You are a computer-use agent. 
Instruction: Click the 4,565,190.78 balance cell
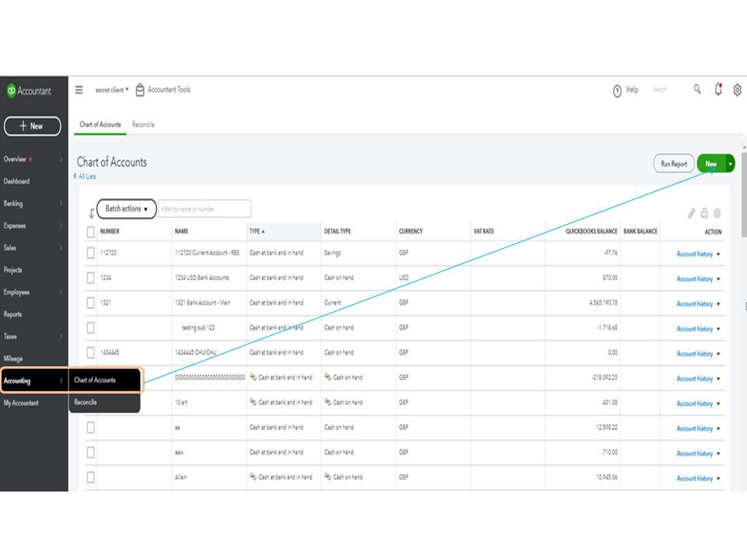click(603, 303)
